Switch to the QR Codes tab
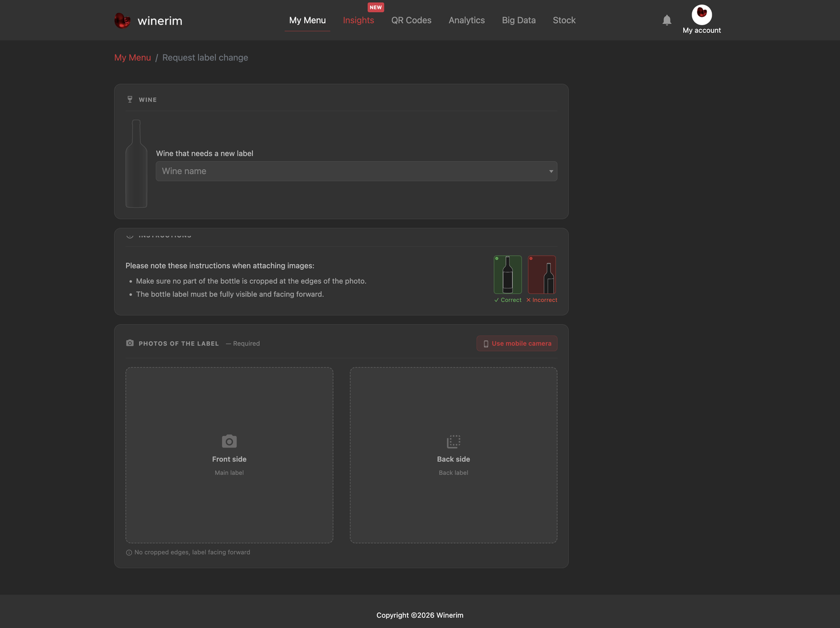 click(411, 20)
